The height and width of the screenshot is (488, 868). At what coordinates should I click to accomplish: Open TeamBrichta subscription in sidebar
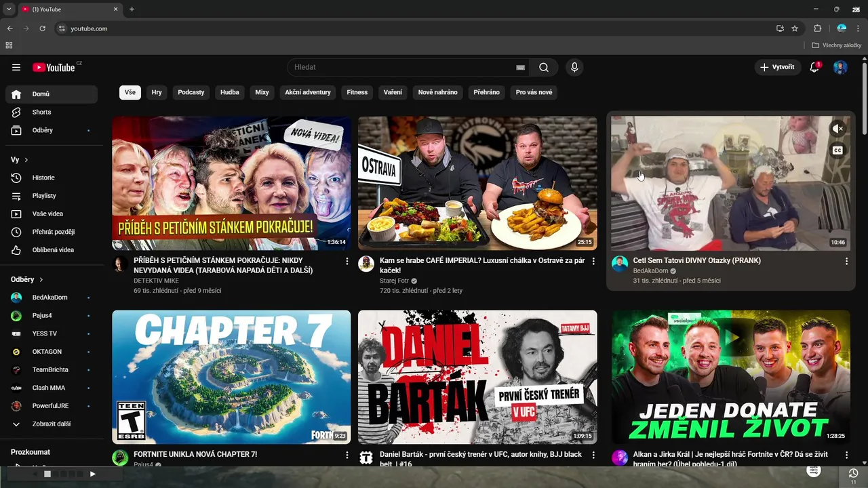click(52, 369)
